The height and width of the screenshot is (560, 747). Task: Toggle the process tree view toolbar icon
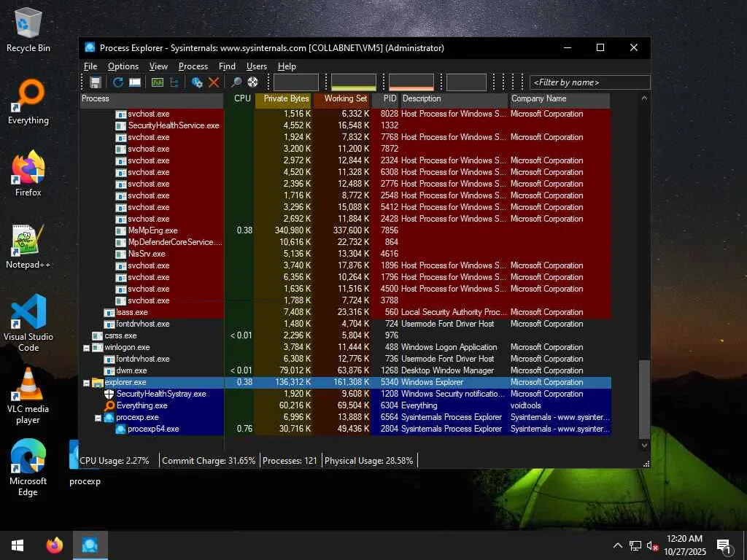pyautogui.click(x=174, y=82)
